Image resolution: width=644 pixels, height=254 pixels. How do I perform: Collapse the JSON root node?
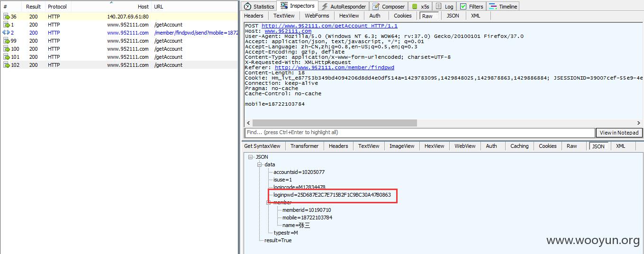coord(250,157)
